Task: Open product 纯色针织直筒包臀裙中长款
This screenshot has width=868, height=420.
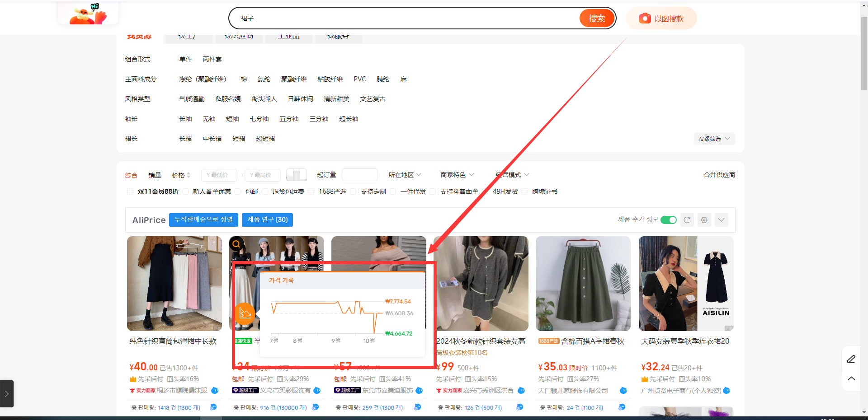Action: tap(173, 341)
